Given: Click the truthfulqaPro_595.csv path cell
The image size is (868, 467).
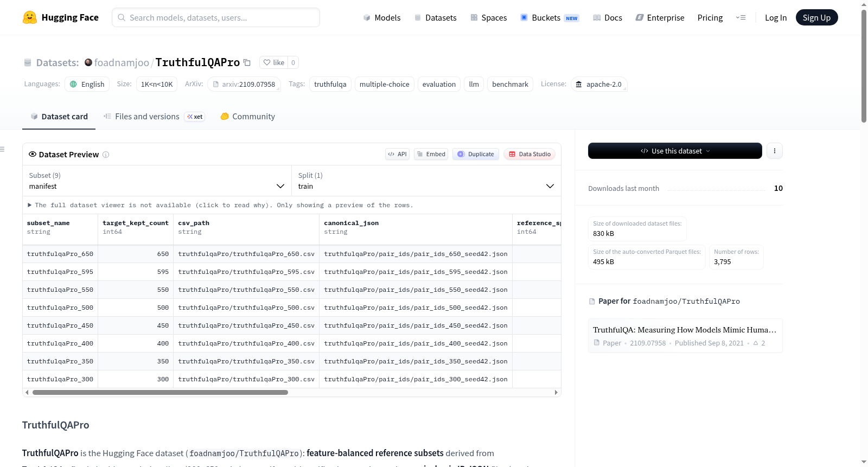Looking at the screenshot, I should [x=246, y=272].
